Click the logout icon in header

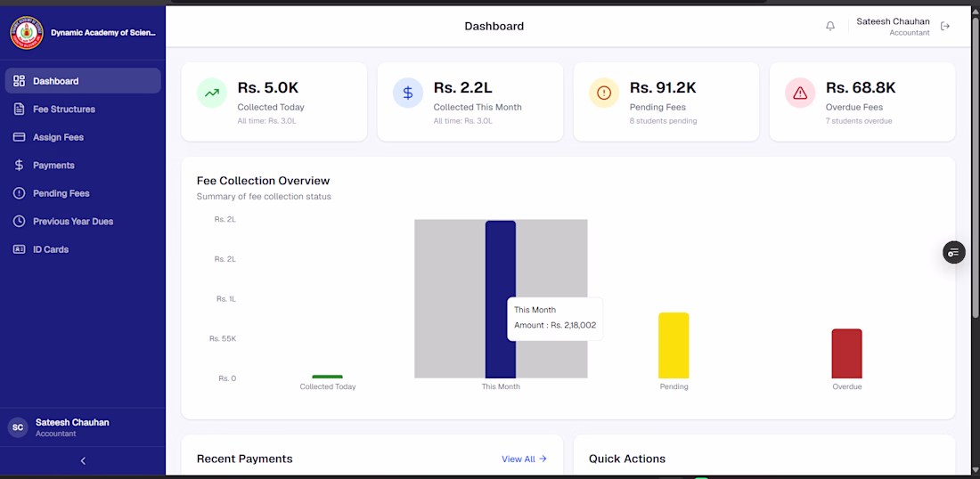[945, 26]
